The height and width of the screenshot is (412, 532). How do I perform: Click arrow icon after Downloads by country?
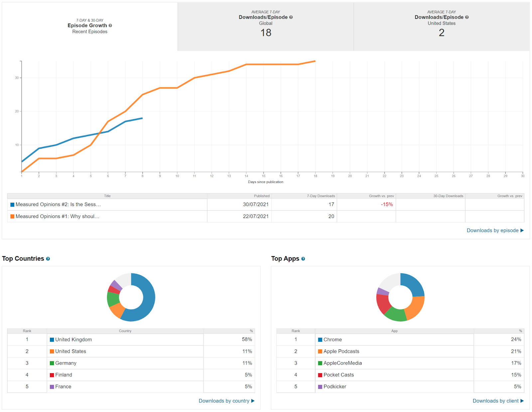point(253,401)
